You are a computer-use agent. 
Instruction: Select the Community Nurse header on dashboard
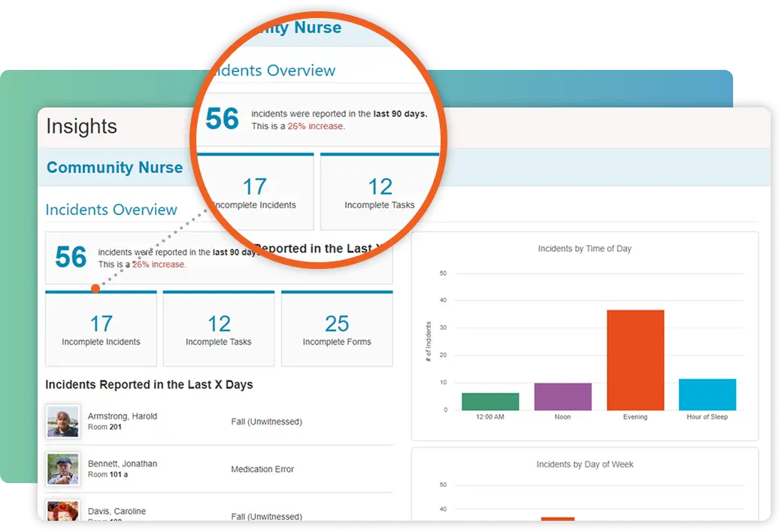(114, 168)
